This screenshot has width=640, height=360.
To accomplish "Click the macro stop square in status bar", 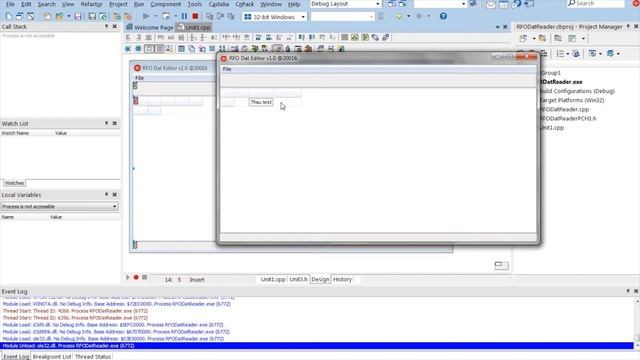I will (x=144, y=278).
